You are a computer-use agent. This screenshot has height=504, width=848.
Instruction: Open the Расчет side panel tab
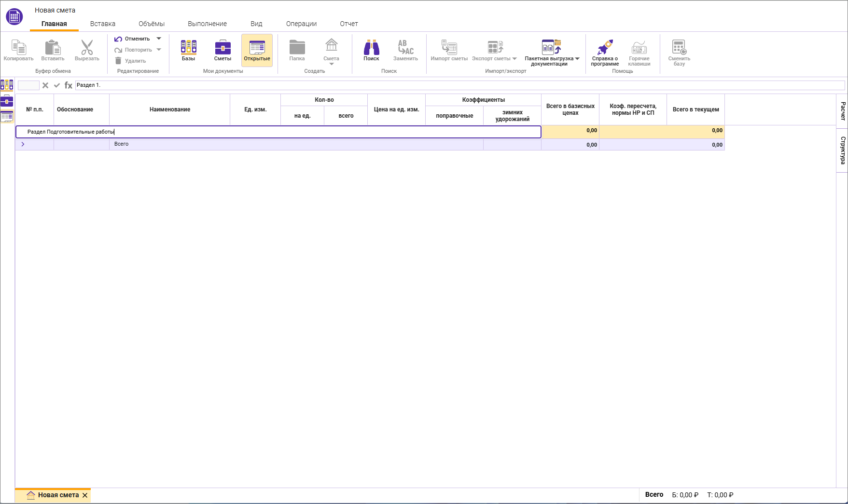842,111
